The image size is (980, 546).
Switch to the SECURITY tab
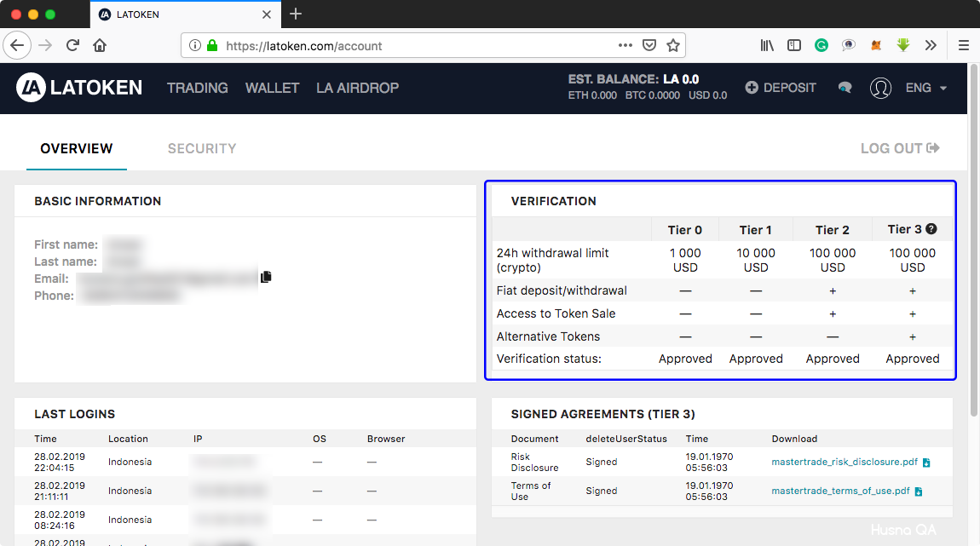pyautogui.click(x=202, y=149)
